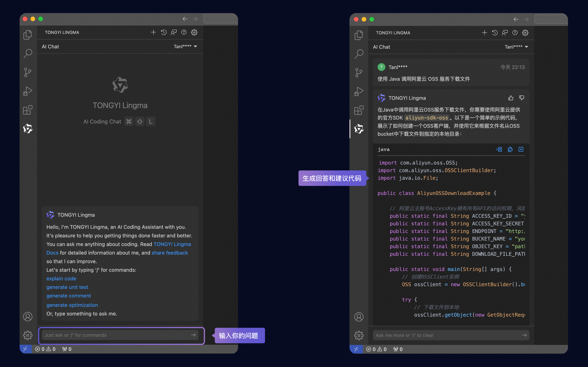
Task: Open help icon in right window header
Action: [x=515, y=32]
